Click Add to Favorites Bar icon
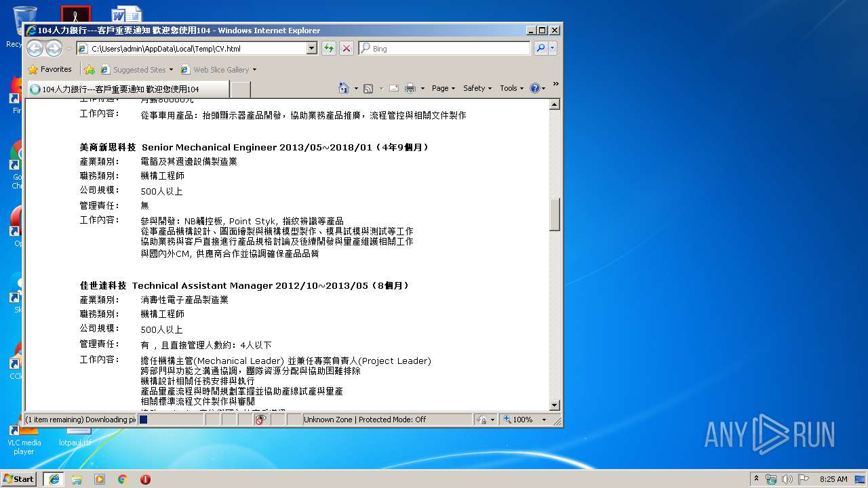 click(x=90, y=69)
